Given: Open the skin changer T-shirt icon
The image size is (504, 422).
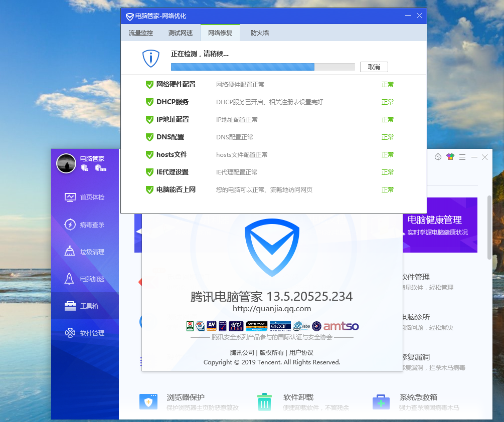Looking at the screenshot, I should coord(450,157).
